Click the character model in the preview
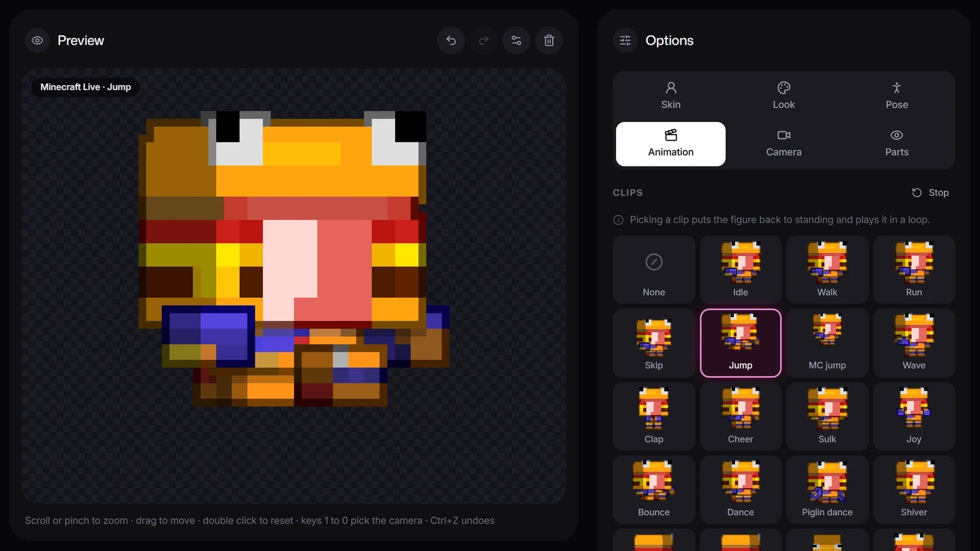The width and height of the screenshot is (980, 551). click(294, 258)
